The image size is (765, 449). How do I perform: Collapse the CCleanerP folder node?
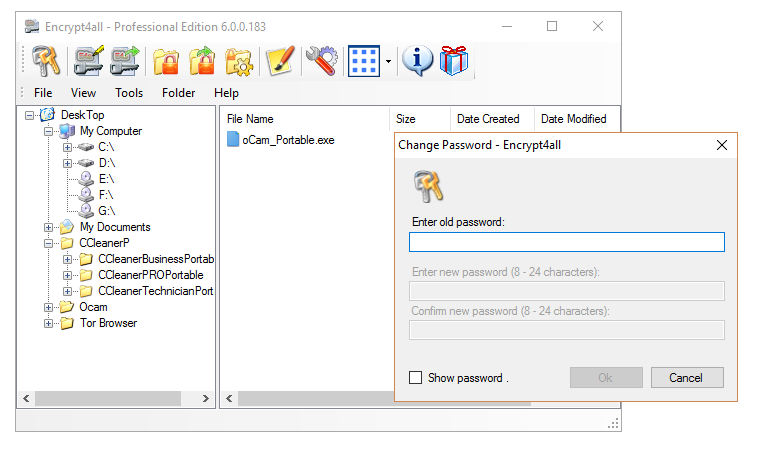[48, 243]
